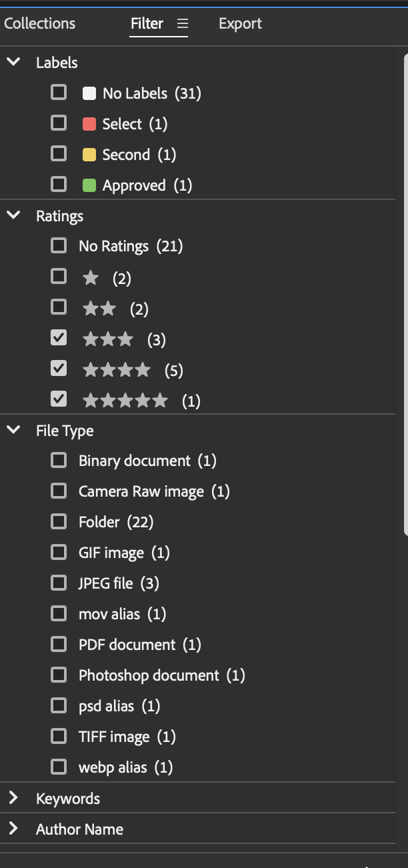Uncheck the three-star rating filter
The width and height of the screenshot is (408, 868).
click(x=58, y=338)
